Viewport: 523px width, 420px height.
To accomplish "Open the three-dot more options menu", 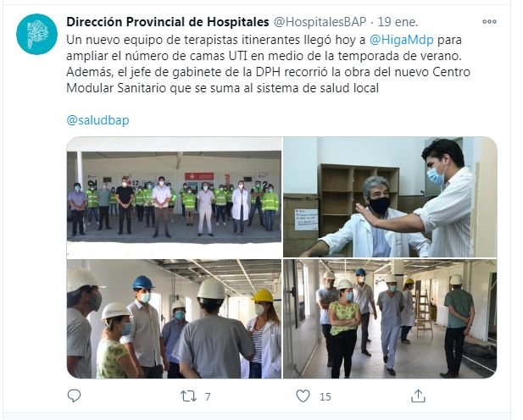I will tap(489, 22).
